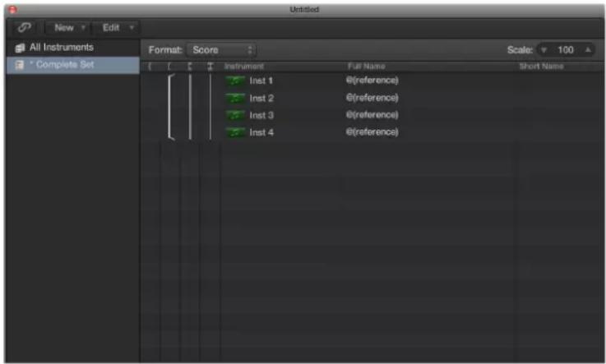Close the Untitled window with red button
The width and height of the screenshot is (606, 364).
[x=13, y=9]
